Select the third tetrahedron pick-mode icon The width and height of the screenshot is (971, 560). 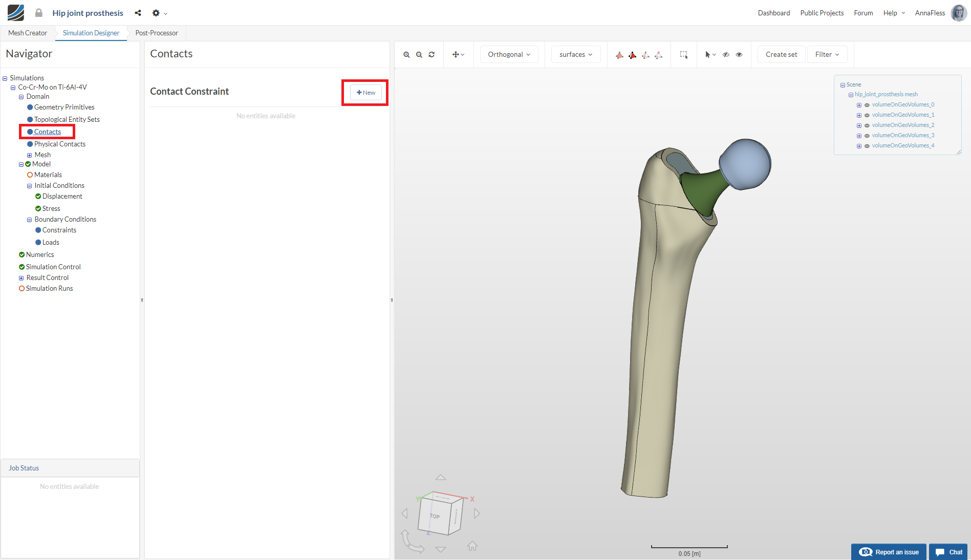645,55
